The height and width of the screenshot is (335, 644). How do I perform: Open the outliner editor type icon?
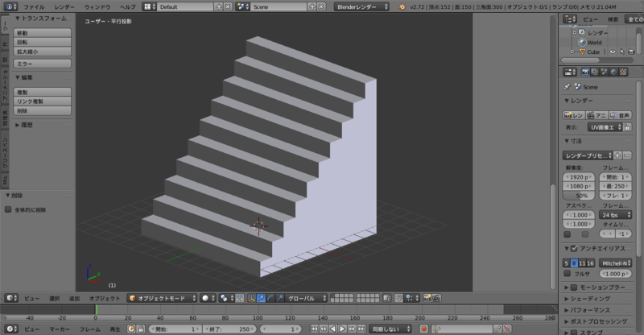coord(570,19)
